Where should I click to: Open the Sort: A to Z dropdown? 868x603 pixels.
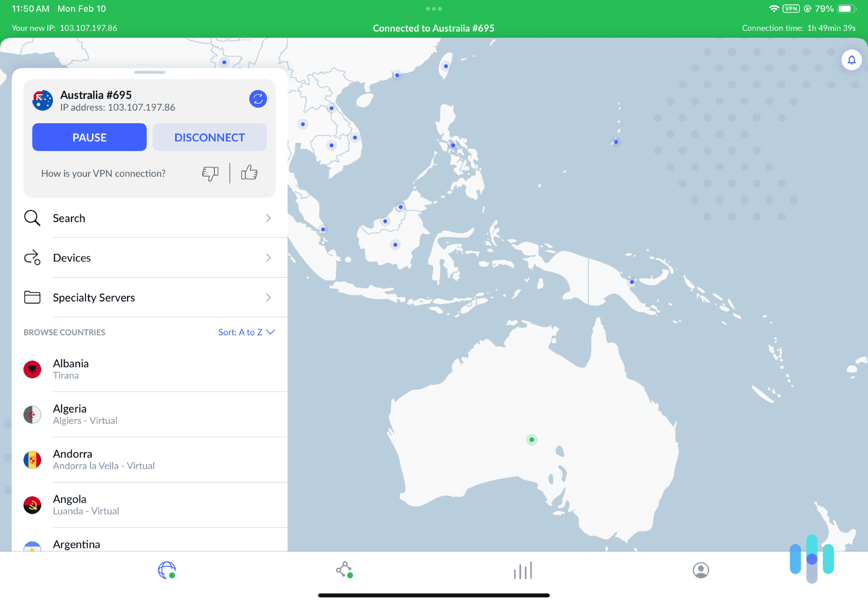[247, 332]
